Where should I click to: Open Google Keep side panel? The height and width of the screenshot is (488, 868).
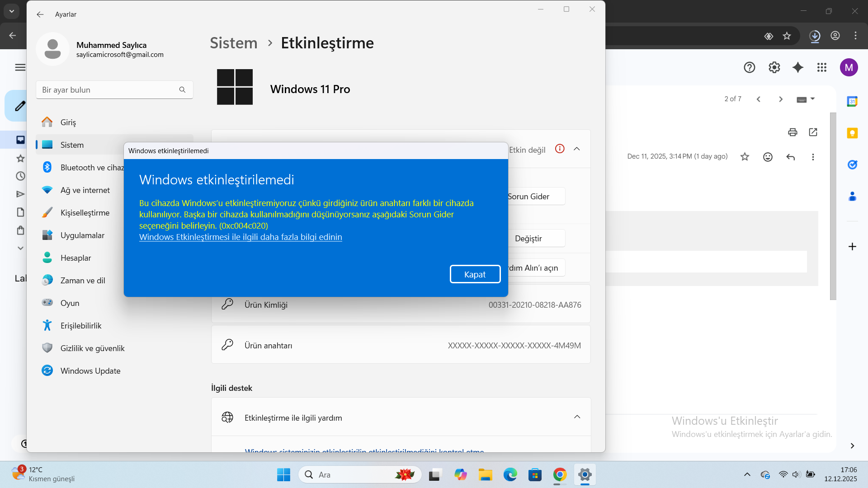(852, 133)
